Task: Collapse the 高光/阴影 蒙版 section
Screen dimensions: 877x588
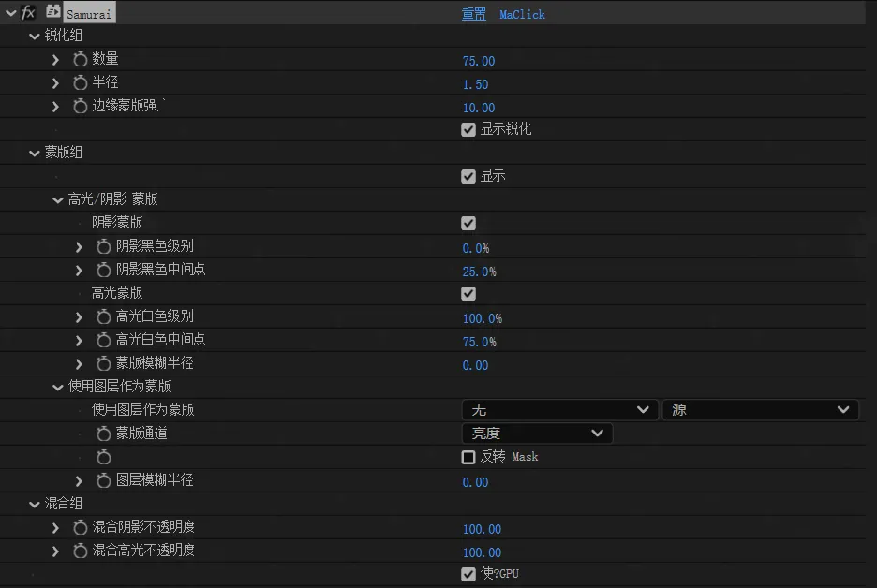Action: [58, 199]
